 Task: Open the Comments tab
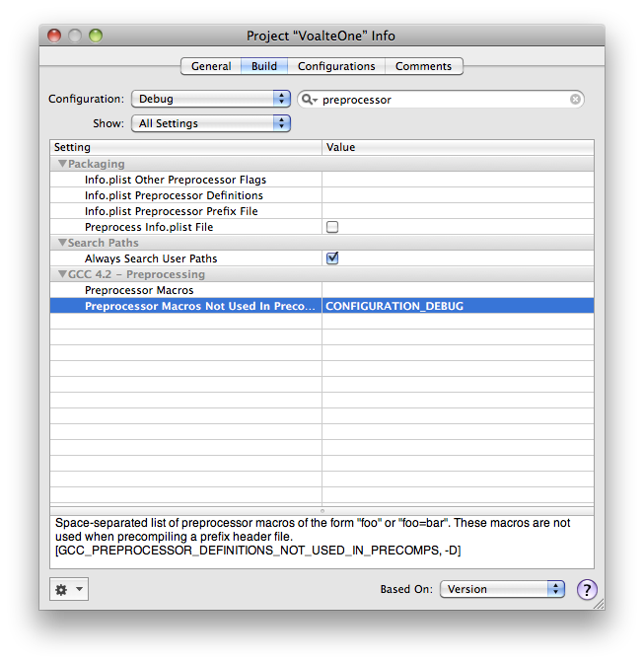pyautogui.click(x=423, y=66)
